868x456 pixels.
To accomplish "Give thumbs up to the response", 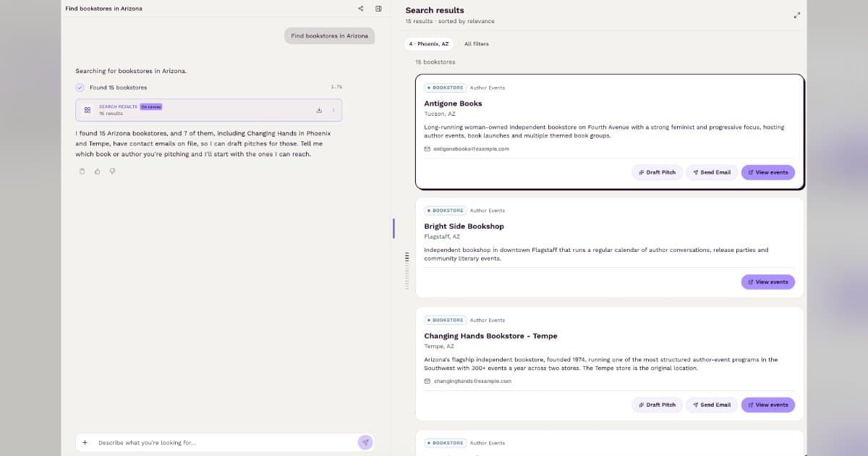I will (x=97, y=172).
